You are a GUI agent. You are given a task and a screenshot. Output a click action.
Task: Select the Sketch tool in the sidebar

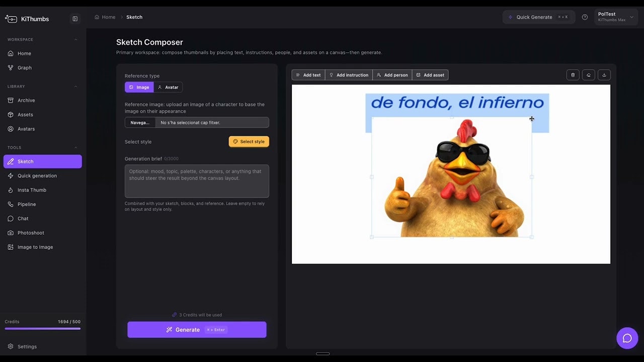(43, 161)
